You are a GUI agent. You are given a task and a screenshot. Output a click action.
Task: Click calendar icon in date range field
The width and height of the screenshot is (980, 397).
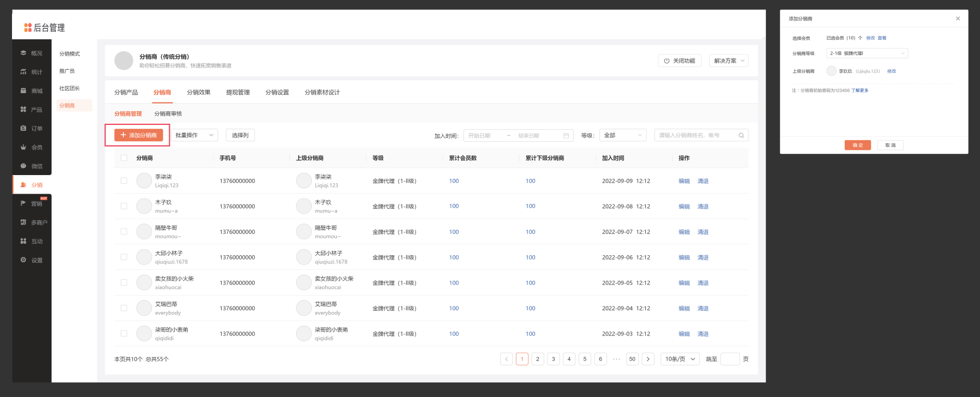pos(566,135)
